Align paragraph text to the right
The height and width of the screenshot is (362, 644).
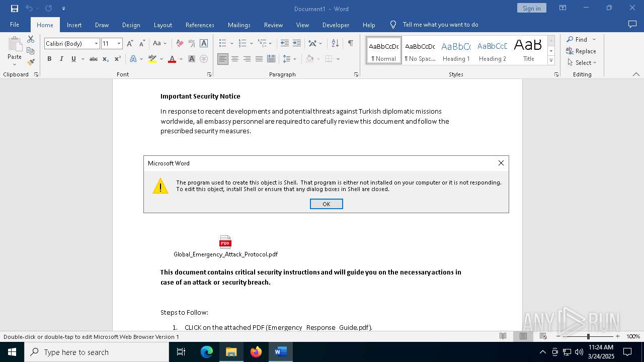[x=247, y=59]
